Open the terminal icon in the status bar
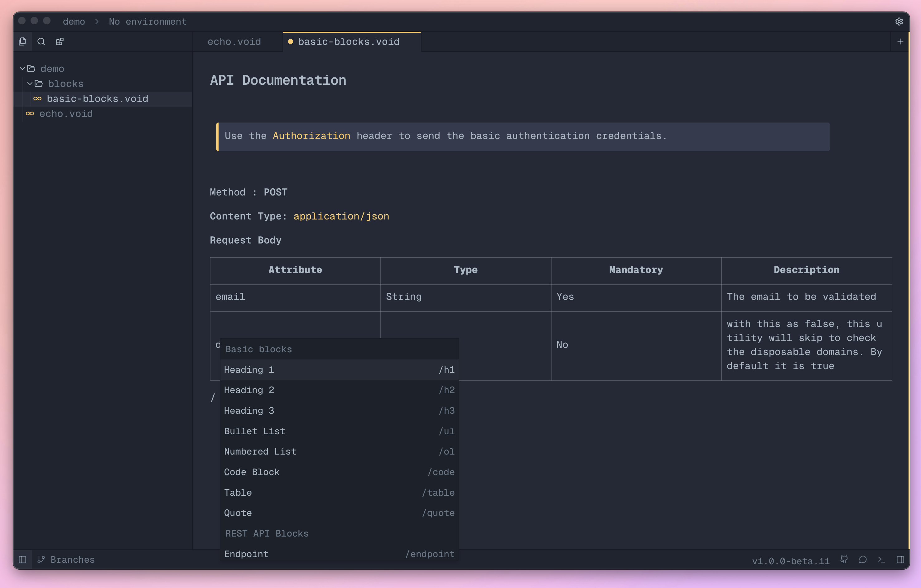Viewport: 921px width, 588px height. pos(882,559)
